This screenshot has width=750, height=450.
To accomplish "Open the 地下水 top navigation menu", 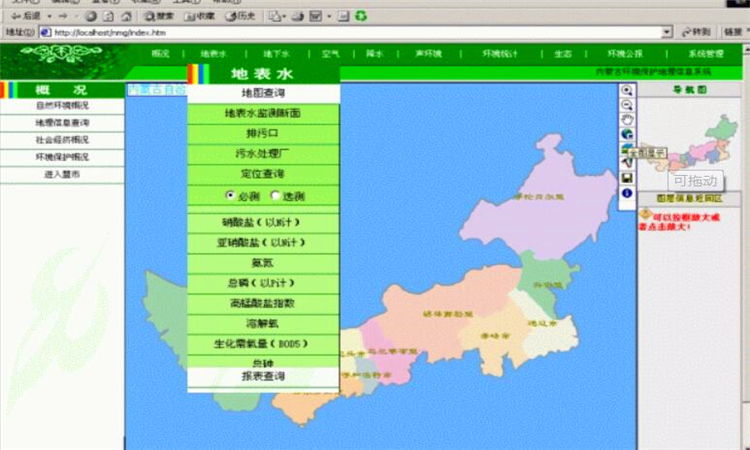I will click(x=276, y=54).
